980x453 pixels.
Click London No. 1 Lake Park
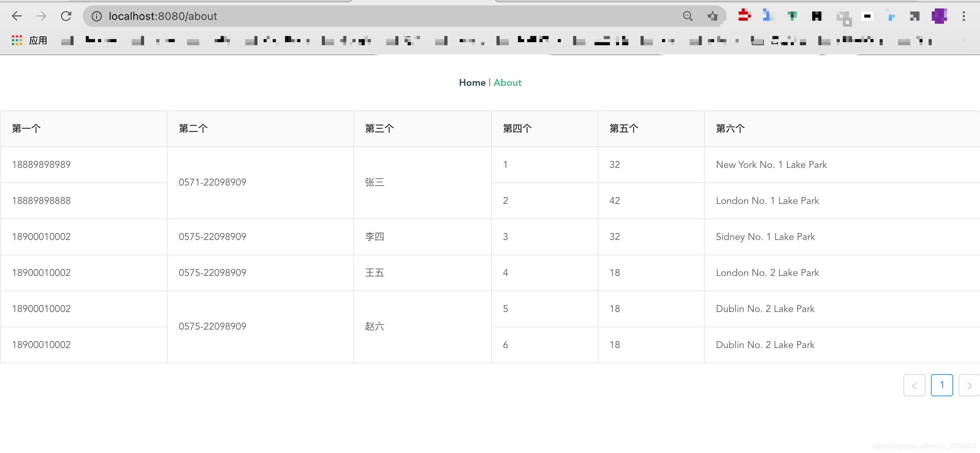click(767, 201)
